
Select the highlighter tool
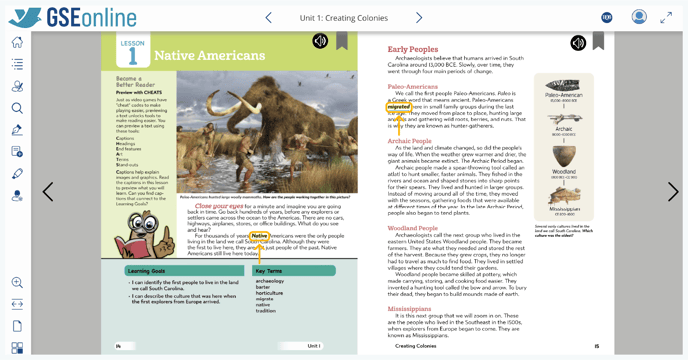(17, 173)
